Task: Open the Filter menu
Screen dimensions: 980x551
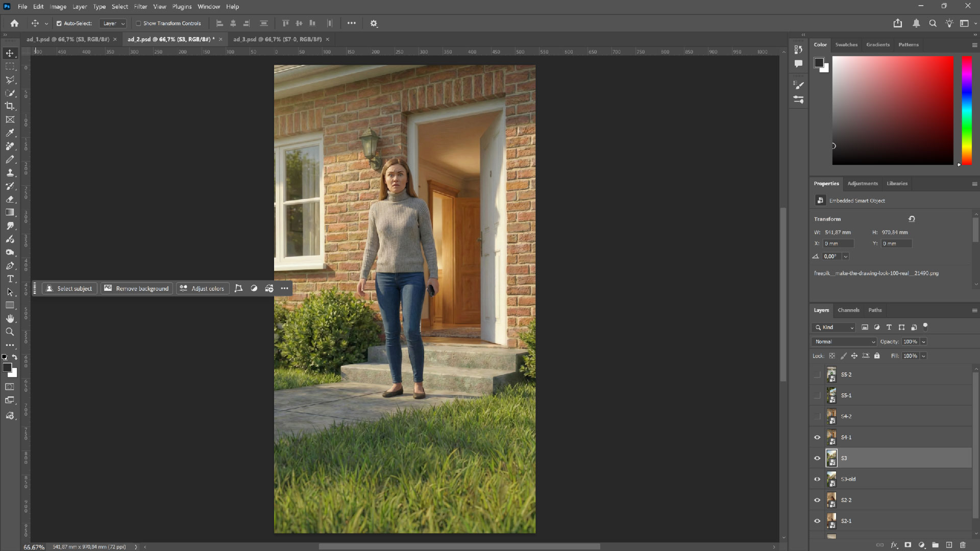Action: coord(140,7)
